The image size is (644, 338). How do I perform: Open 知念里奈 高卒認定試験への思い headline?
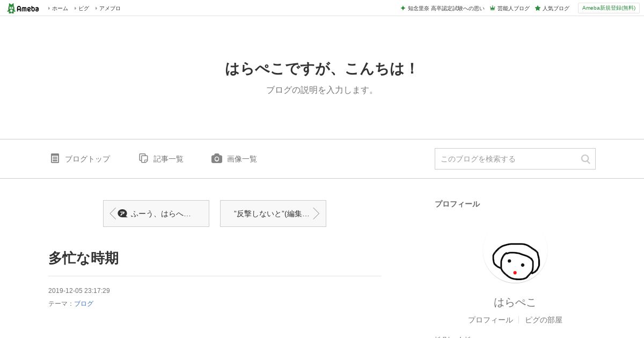(x=446, y=9)
